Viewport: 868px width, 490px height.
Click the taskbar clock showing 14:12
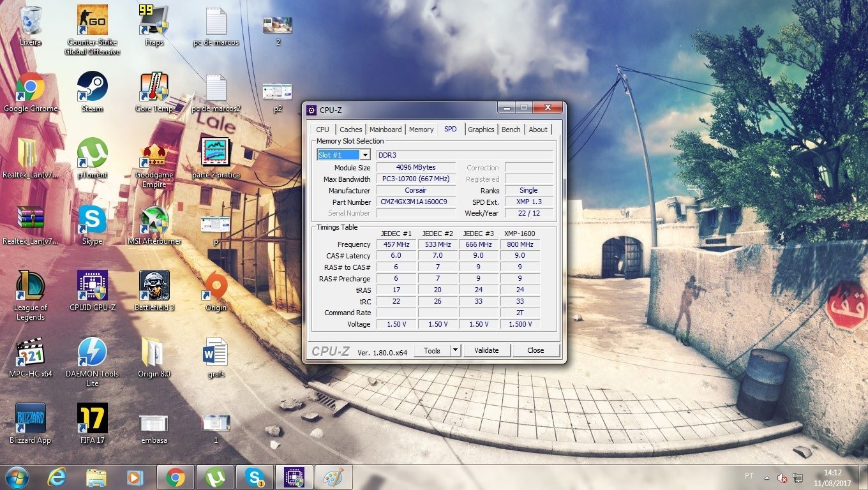click(x=832, y=477)
